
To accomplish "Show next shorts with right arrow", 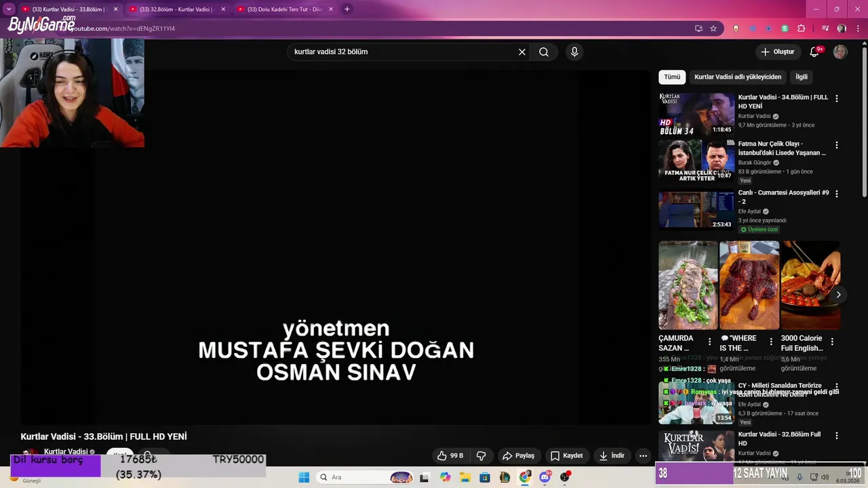I will 838,294.
